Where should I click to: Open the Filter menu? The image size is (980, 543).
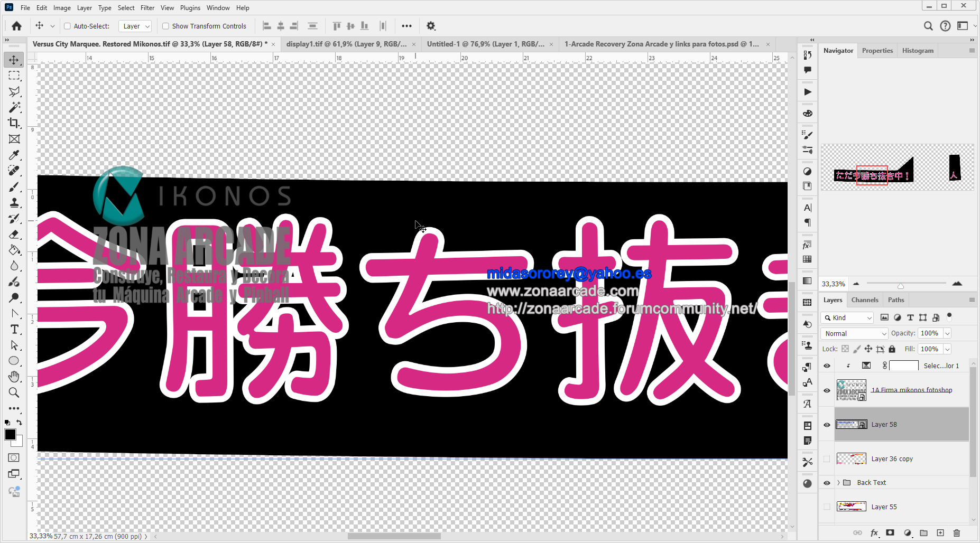point(147,8)
